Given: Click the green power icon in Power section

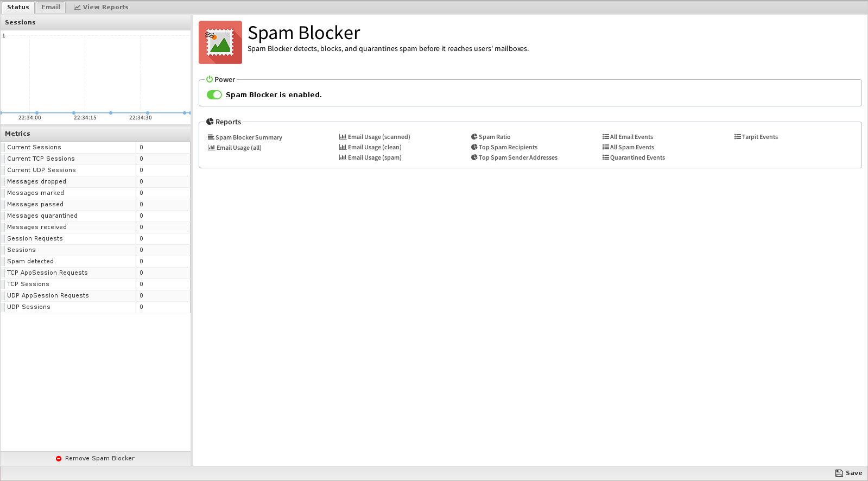Looking at the screenshot, I should [210, 79].
